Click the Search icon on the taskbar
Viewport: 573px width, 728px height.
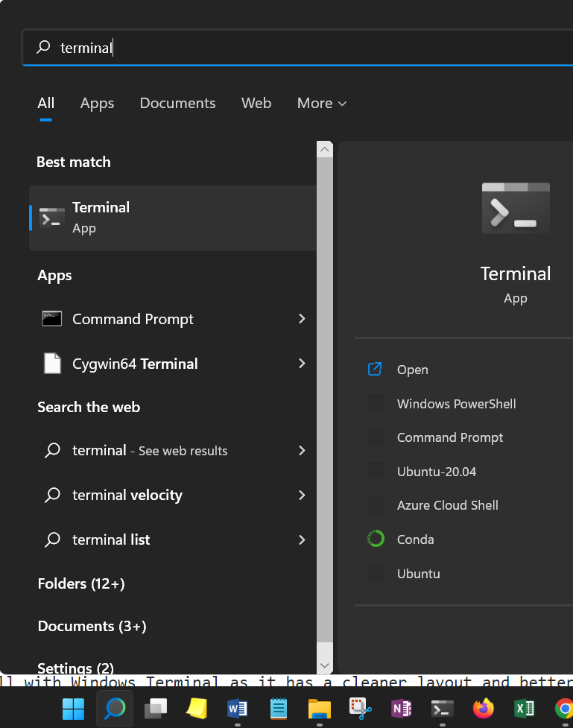pos(115,709)
